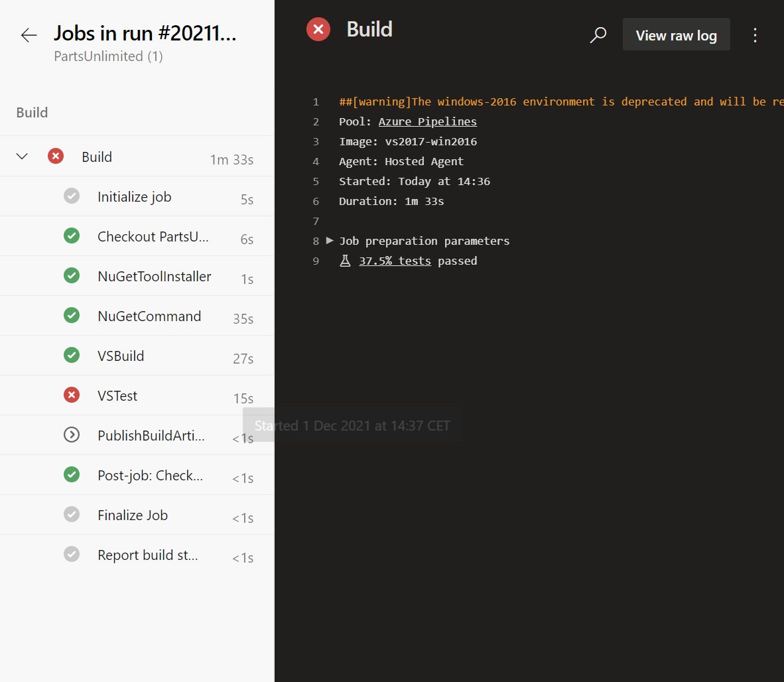
Task: Click green success icon for Post-job Checkout
Action: click(x=72, y=474)
